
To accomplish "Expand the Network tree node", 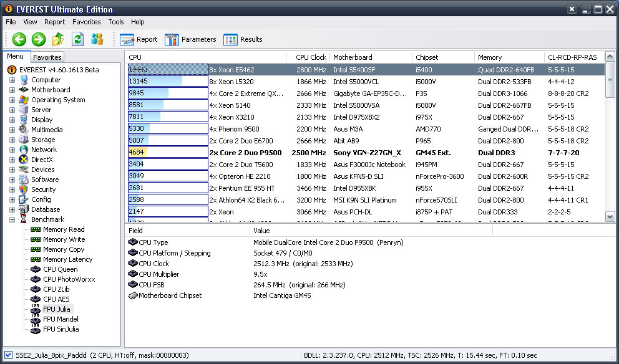I will click(x=12, y=150).
